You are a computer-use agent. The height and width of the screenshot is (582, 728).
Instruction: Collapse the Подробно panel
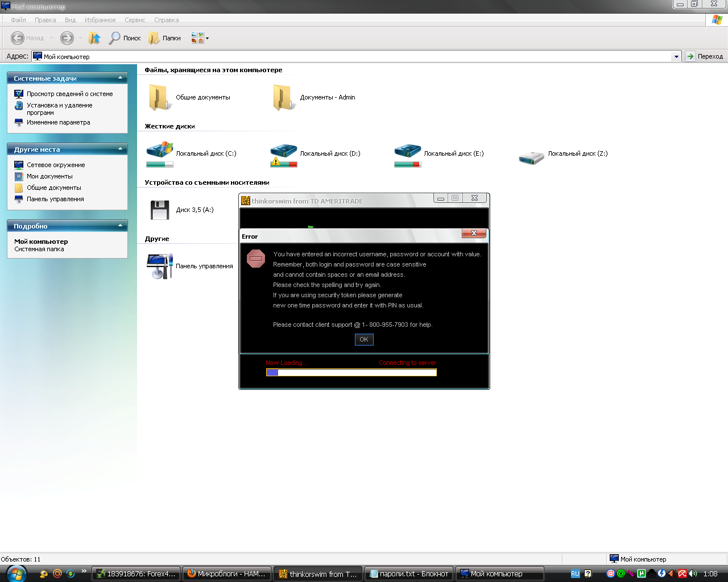[120, 226]
